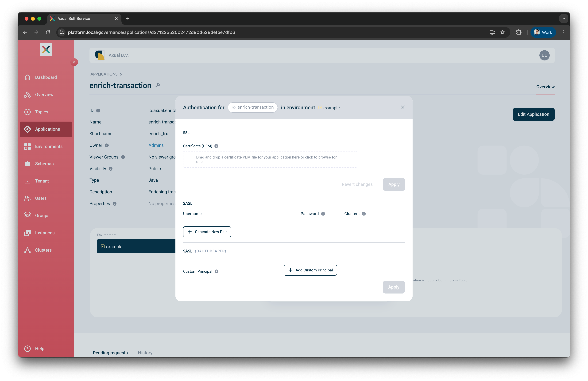The image size is (588, 381).
Task: Click the Edit Application button
Action: point(533,114)
